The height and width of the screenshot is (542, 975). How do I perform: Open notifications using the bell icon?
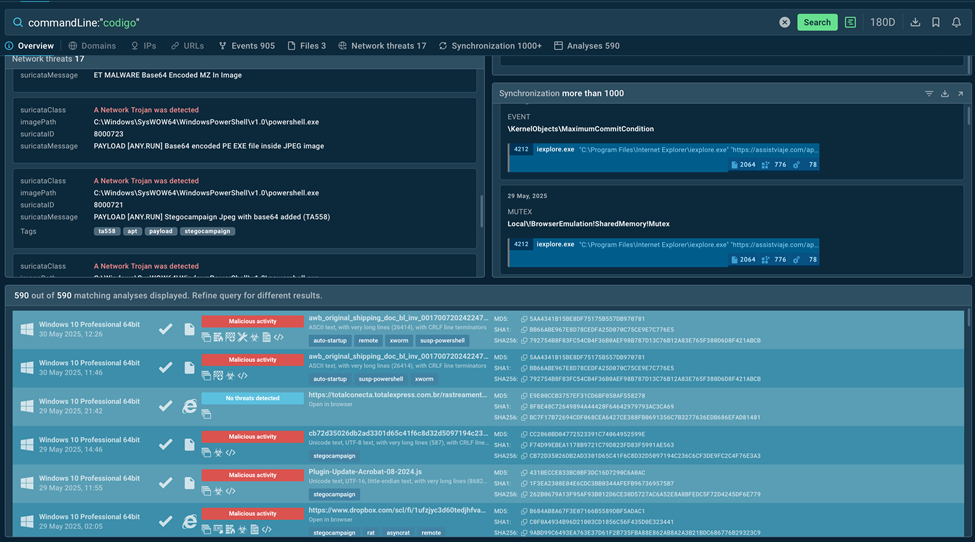pos(956,22)
